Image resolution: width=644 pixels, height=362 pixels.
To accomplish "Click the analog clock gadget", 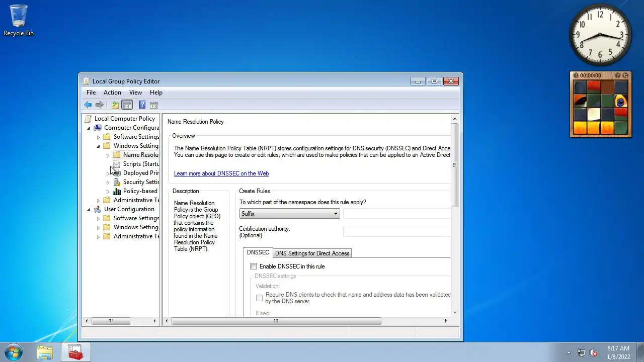I will click(x=600, y=35).
